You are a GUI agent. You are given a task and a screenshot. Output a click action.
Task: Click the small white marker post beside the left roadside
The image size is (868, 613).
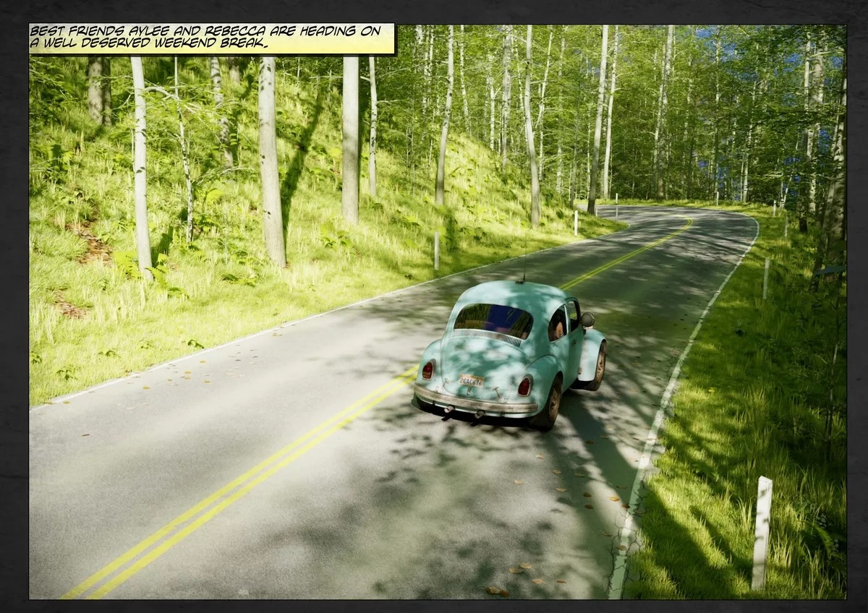[x=436, y=250]
